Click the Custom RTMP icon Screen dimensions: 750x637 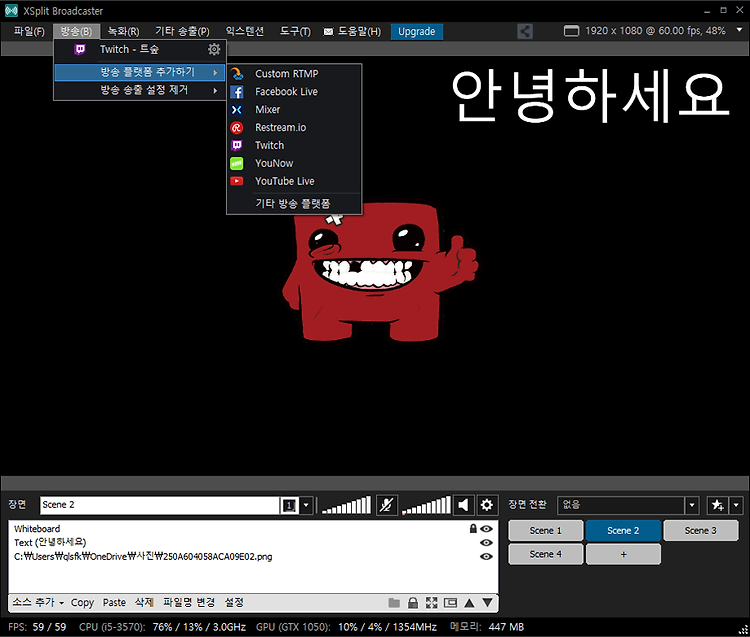click(x=237, y=74)
